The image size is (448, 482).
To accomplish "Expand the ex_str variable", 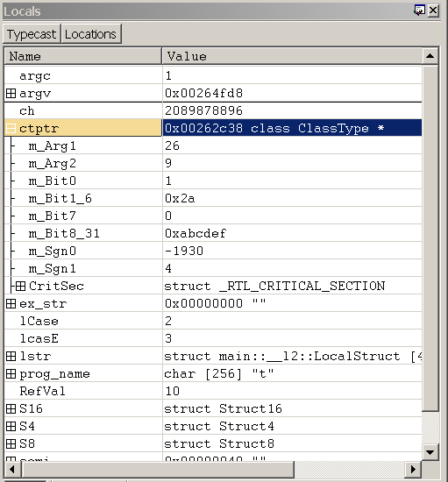I will pos(11,304).
